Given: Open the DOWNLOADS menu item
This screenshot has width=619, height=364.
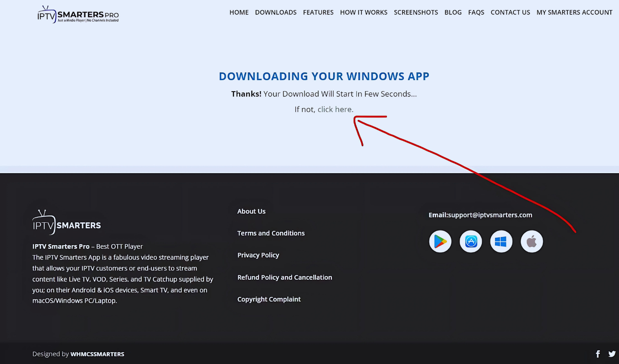Looking at the screenshot, I should [x=276, y=12].
